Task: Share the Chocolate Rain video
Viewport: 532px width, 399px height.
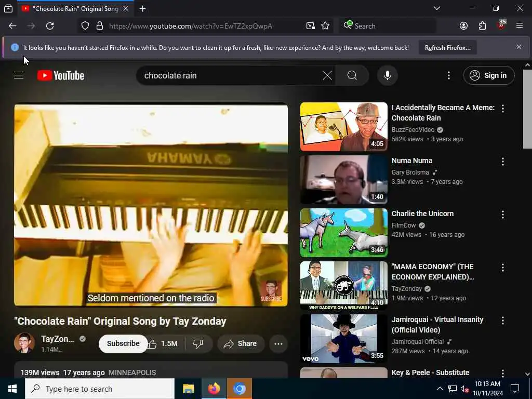Action: [x=240, y=344]
